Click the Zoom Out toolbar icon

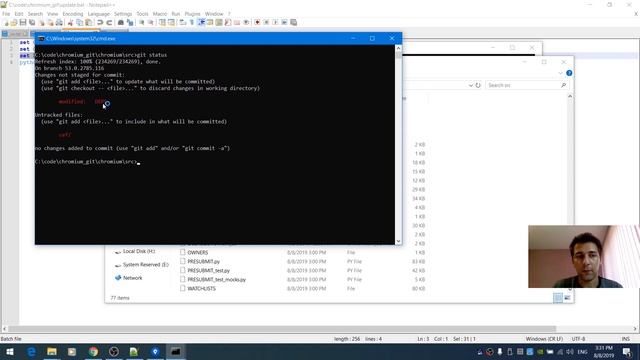(x=151, y=22)
